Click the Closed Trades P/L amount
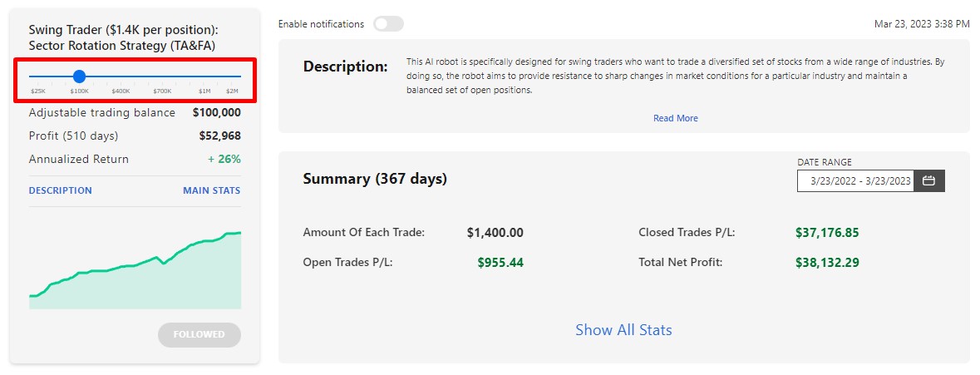 [x=827, y=233]
